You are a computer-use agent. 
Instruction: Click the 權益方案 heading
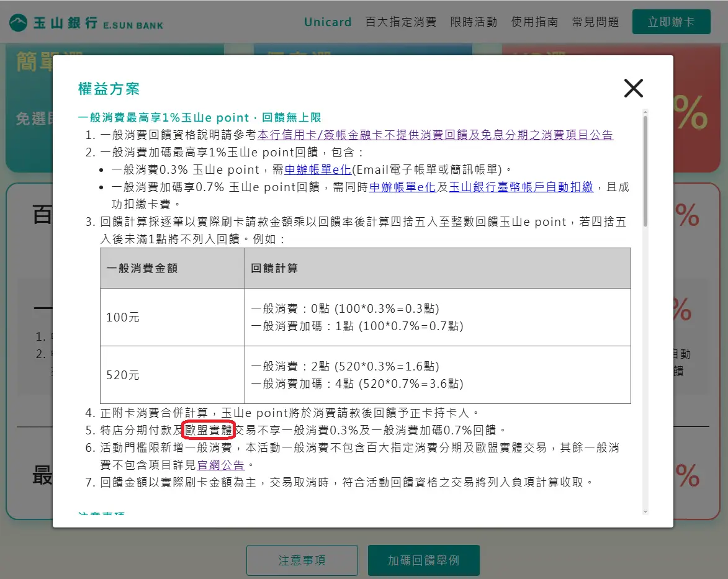click(109, 89)
